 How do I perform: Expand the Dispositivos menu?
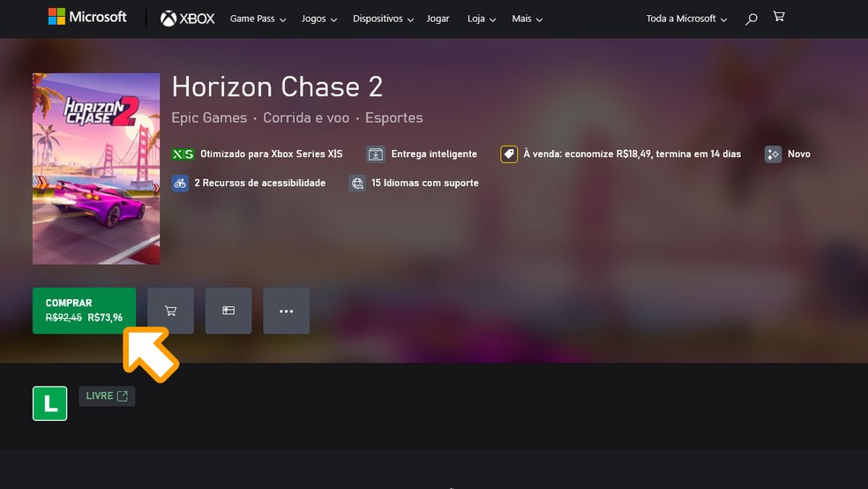coord(383,19)
